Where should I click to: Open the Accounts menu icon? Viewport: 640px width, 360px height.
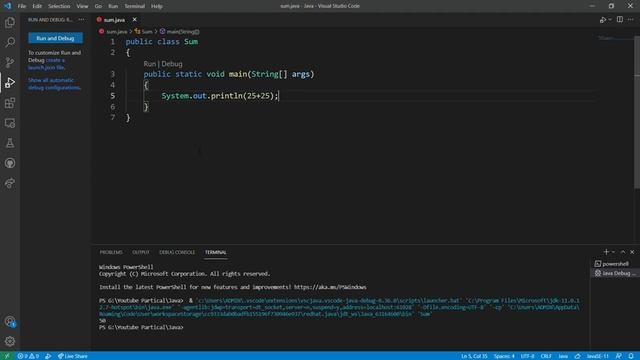click(10, 322)
